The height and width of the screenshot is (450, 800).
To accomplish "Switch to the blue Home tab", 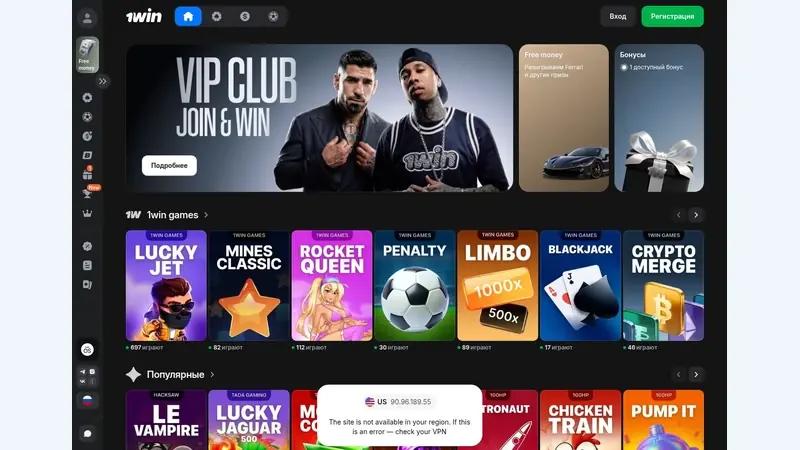I will pyautogui.click(x=188, y=16).
